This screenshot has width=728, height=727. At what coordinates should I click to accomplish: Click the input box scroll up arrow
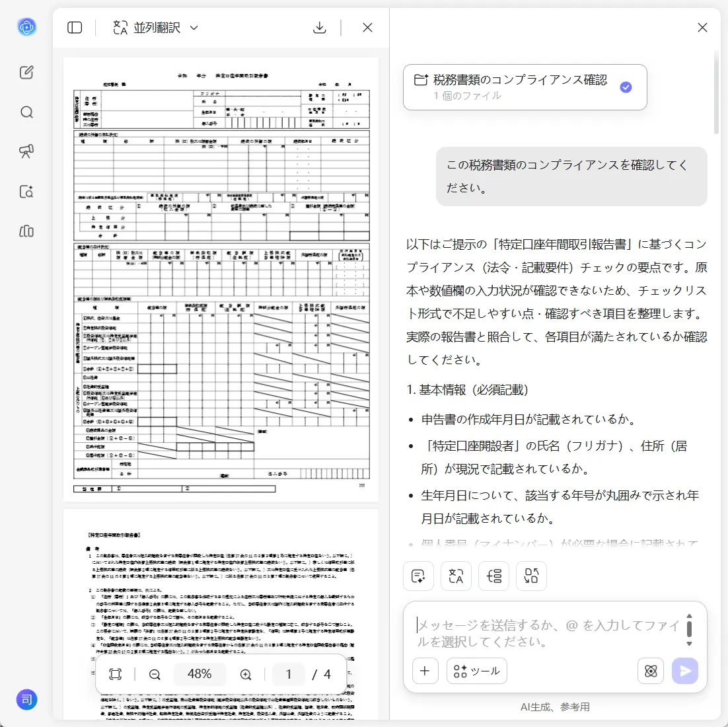coord(690,617)
